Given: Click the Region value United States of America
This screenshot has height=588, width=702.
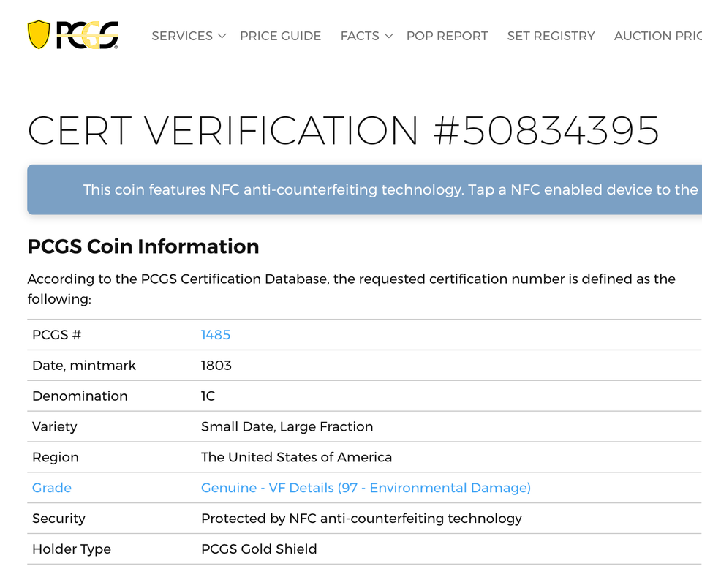Looking at the screenshot, I should coord(296,457).
